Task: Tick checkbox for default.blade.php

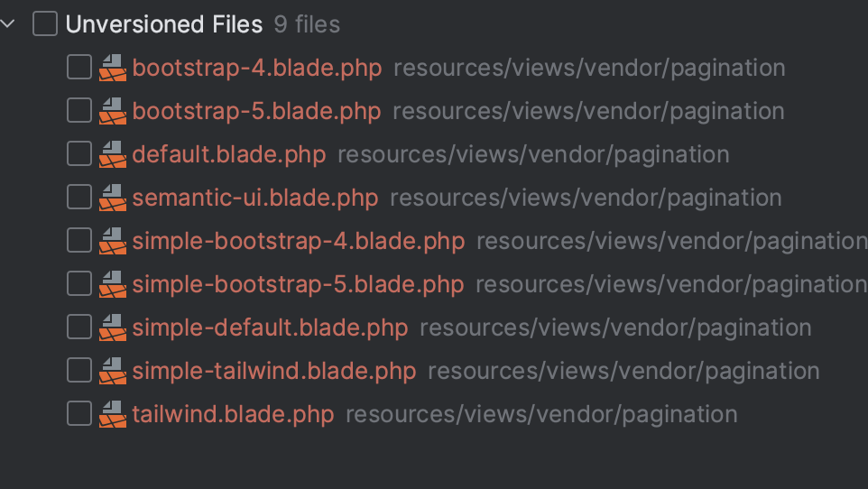Action: [79, 153]
